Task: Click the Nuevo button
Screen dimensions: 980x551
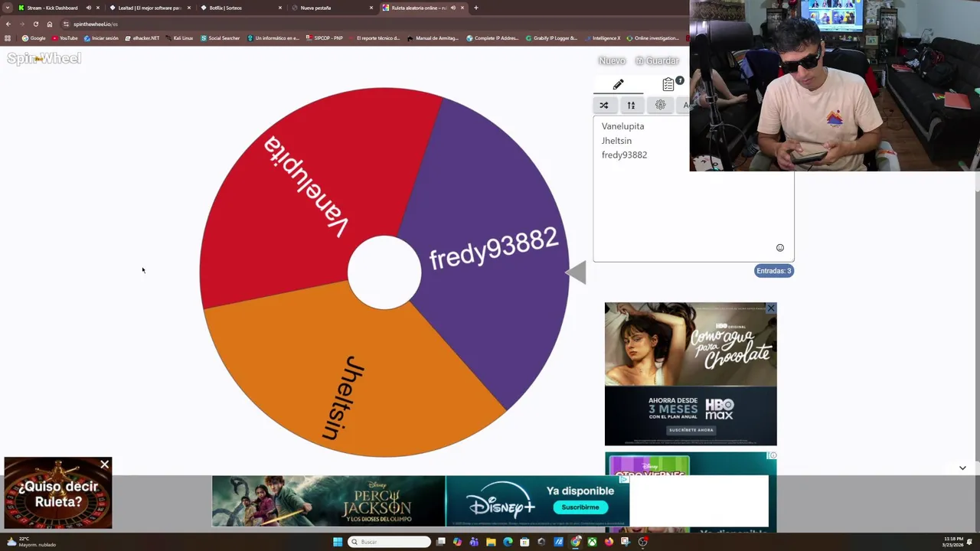Action: [612, 60]
